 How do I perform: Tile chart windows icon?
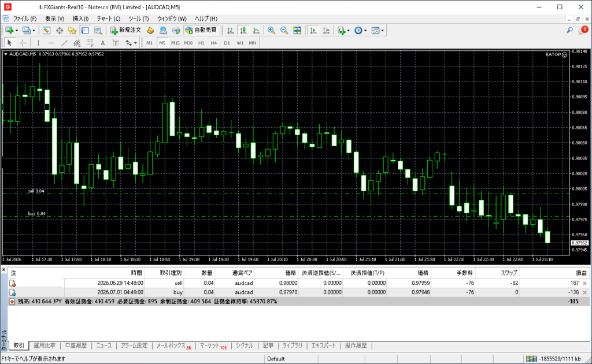tap(297, 31)
